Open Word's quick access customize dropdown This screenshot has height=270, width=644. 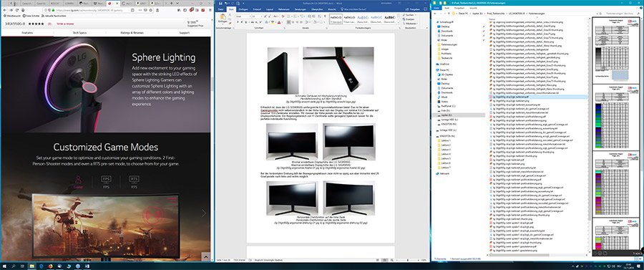243,4
